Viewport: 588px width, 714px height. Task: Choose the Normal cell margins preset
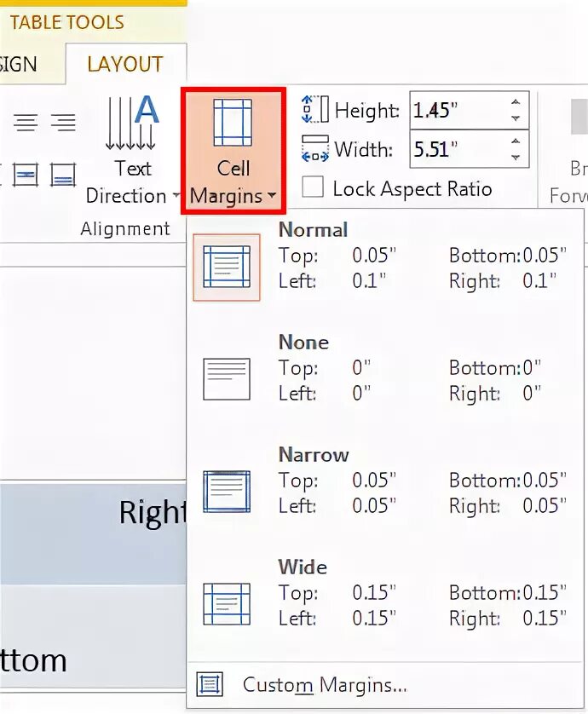[x=227, y=267]
